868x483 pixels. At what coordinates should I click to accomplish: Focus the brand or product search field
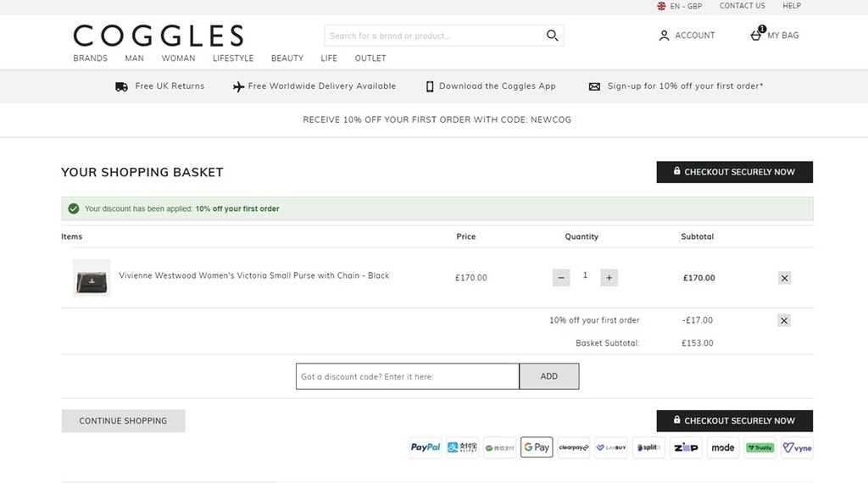tap(435, 36)
